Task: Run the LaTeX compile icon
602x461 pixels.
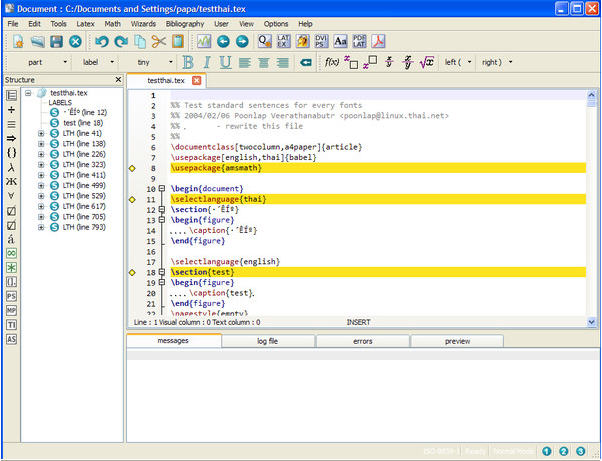Action: pyautogui.click(x=286, y=42)
